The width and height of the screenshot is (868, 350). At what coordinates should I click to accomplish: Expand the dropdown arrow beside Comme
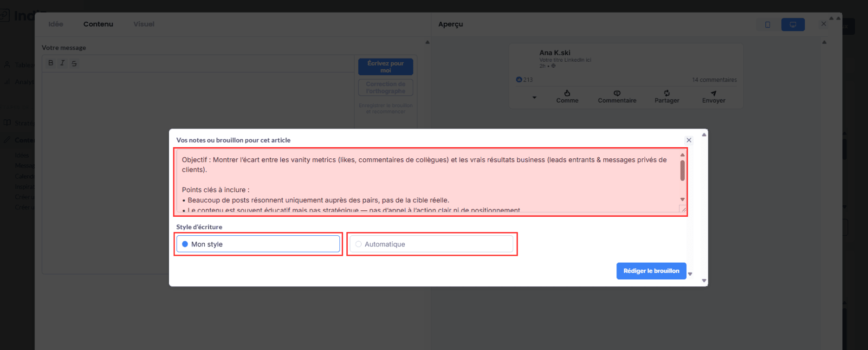pos(534,97)
